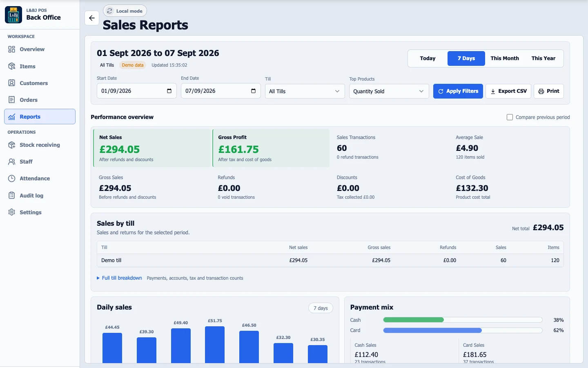Click the Updated 15:35:02 timestamp
The width and height of the screenshot is (588, 368).
169,65
